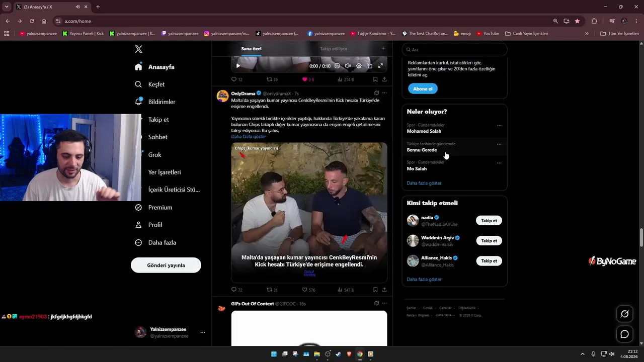Switch to the Takip ediyor tab
Screen dimensions: 644x362
334,49
